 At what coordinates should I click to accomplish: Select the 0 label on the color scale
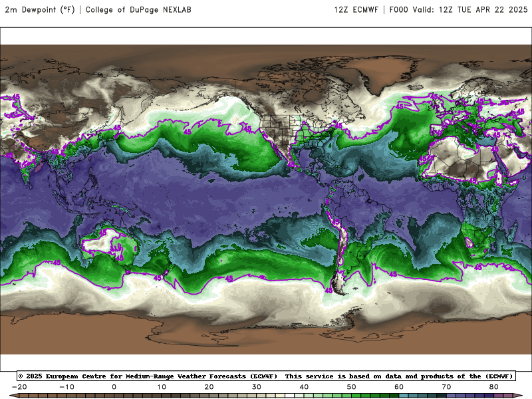114,387
